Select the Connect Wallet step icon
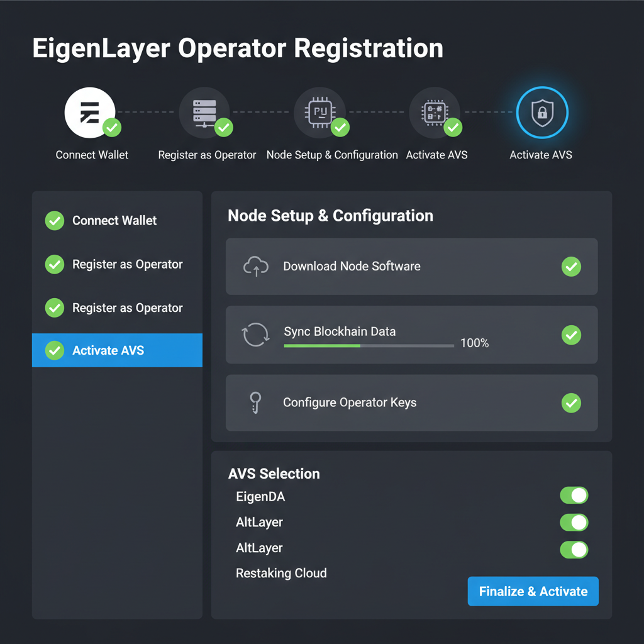644x644 pixels. tap(90, 111)
